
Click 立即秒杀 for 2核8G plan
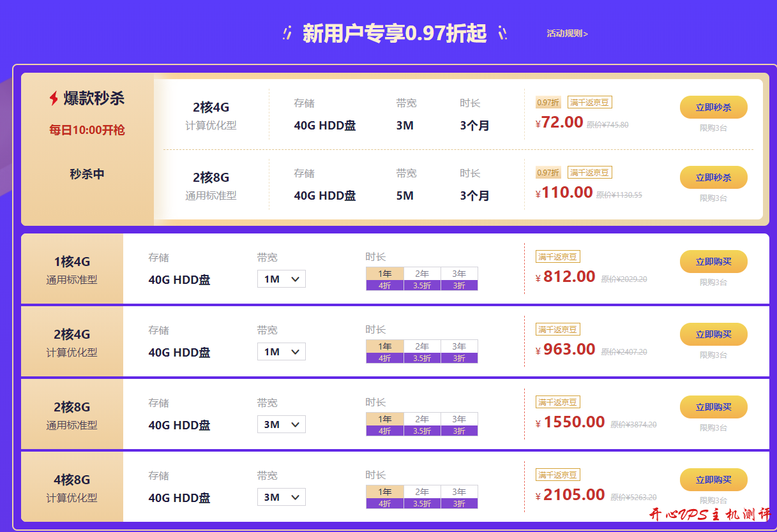click(x=713, y=177)
